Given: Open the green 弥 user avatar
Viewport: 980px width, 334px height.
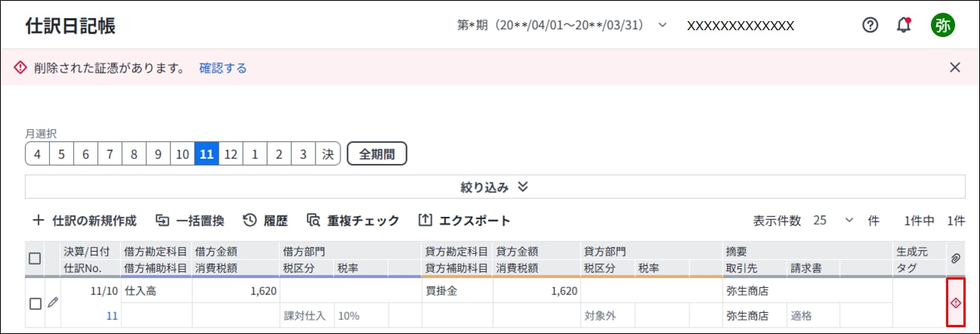Looking at the screenshot, I should tap(943, 25).
